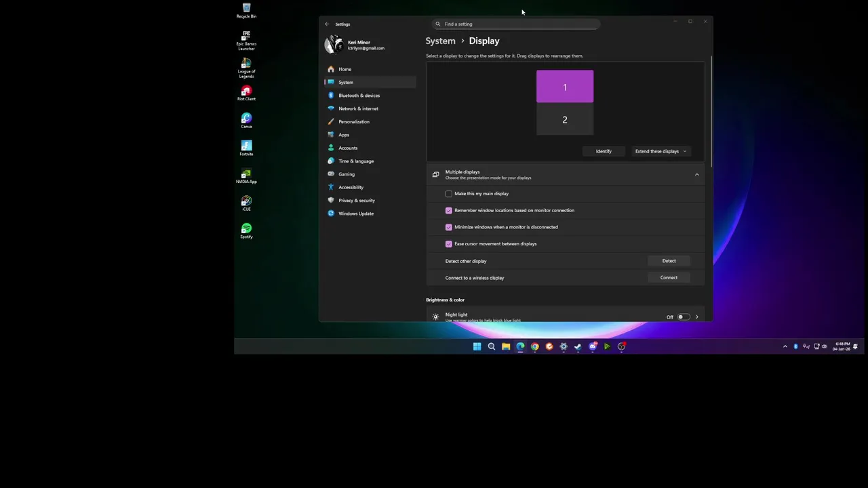868x488 pixels.
Task: Open the Epic Games Launcher desktop icon
Action: (246, 41)
